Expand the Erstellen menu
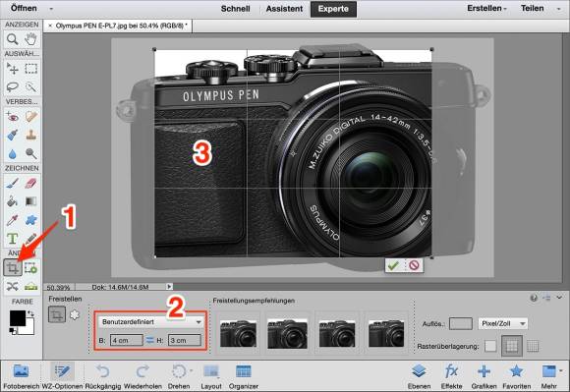Screen dimensions: 570x392 click(x=486, y=9)
